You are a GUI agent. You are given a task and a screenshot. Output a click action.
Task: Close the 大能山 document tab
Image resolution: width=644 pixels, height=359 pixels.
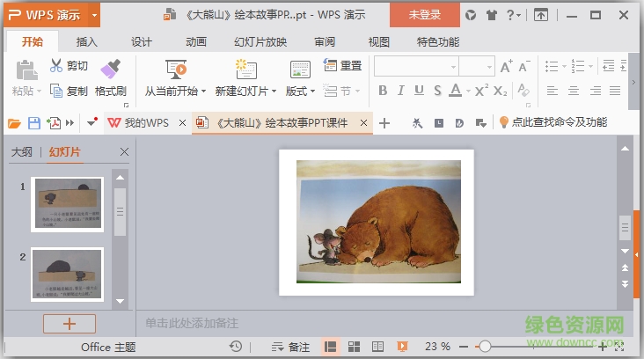click(363, 123)
